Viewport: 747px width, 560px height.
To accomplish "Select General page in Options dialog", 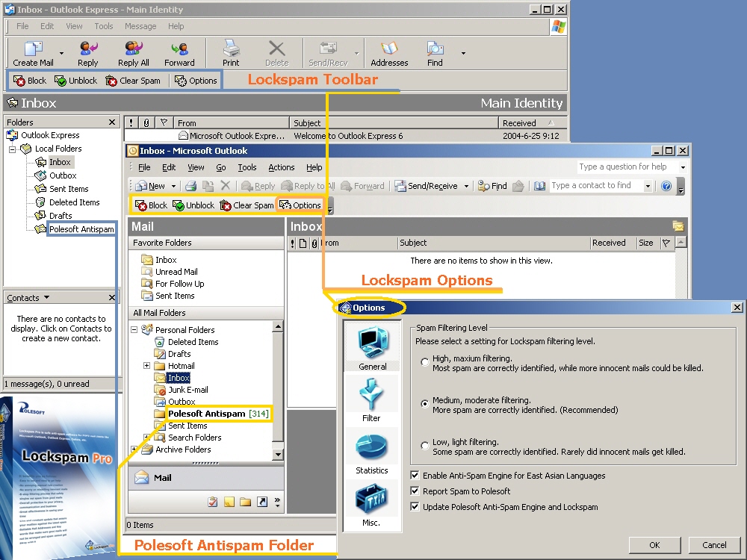I will [373, 346].
